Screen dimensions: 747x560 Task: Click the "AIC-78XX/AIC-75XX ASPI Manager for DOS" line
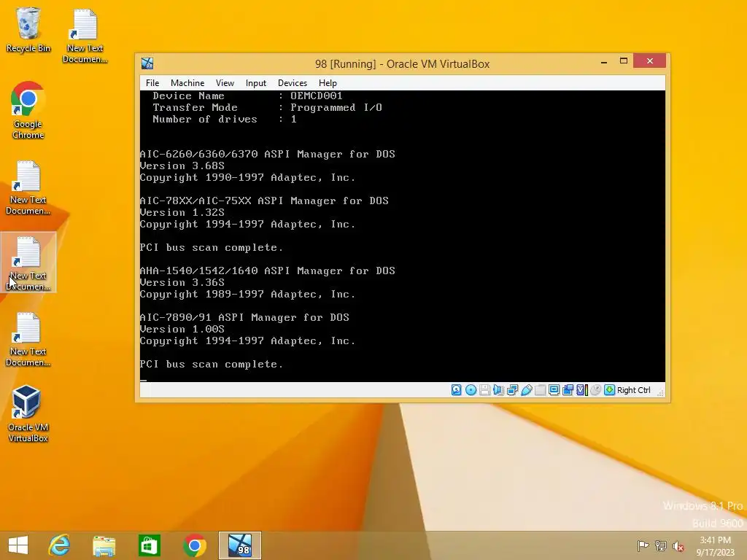[264, 201]
